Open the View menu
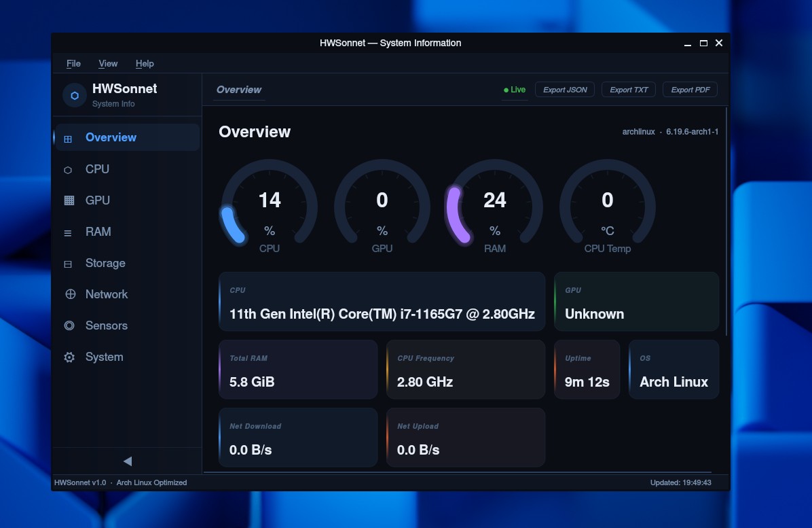 click(x=108, y=63)
